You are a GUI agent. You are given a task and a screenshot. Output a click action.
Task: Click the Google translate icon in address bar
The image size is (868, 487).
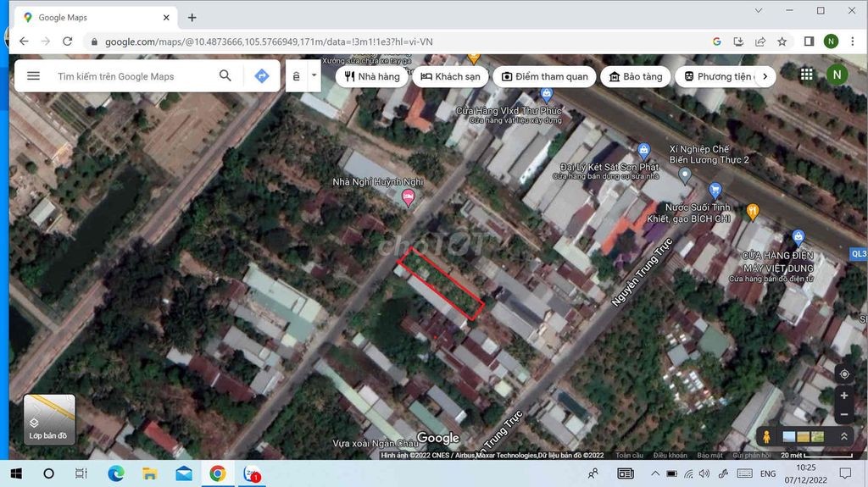point(717,42)
